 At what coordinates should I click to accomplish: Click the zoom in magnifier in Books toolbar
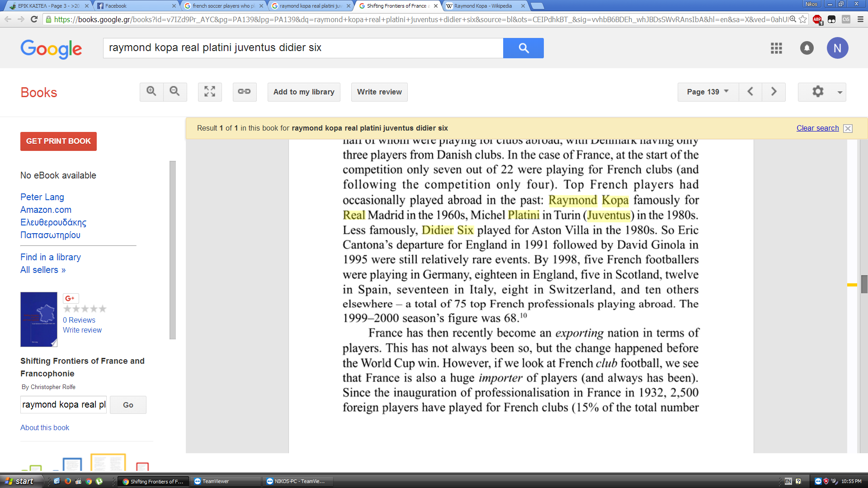pos(151,92)
